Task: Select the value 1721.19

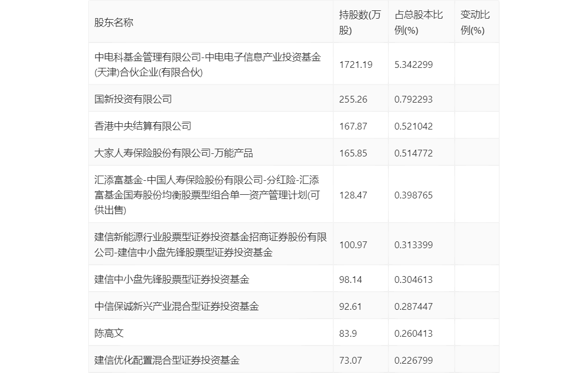Action: tap(356, 65)
